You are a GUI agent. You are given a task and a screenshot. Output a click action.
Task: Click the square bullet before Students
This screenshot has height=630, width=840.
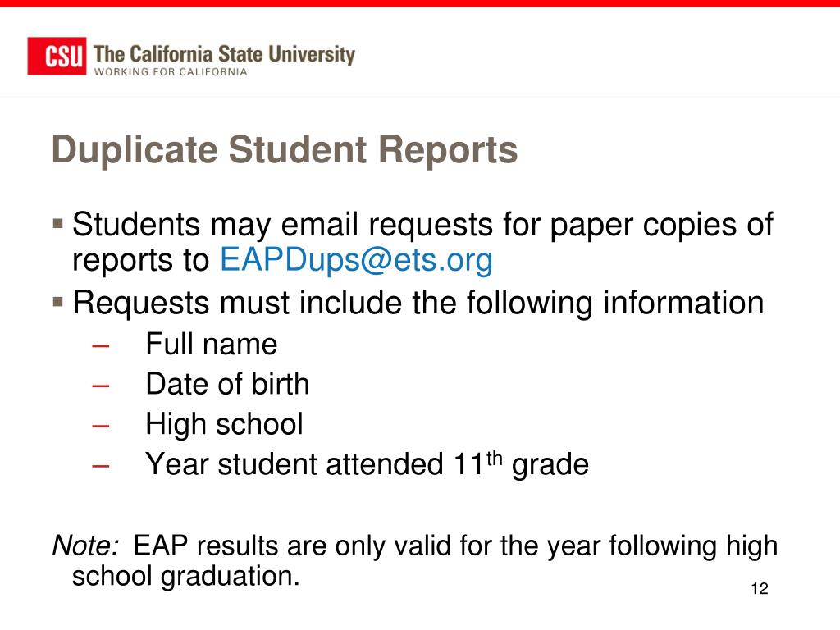coord(58,222)
